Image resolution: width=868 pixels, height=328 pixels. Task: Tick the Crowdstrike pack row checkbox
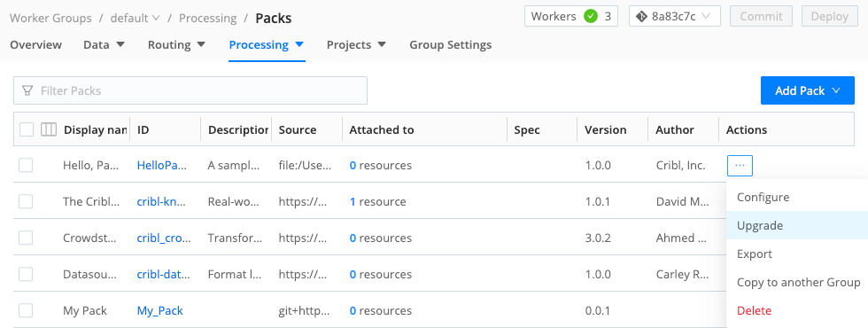26,238
